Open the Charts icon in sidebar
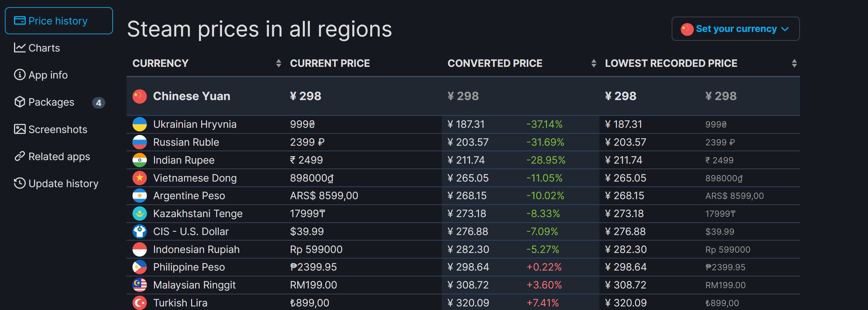The image size is (868, 310). 20,48
